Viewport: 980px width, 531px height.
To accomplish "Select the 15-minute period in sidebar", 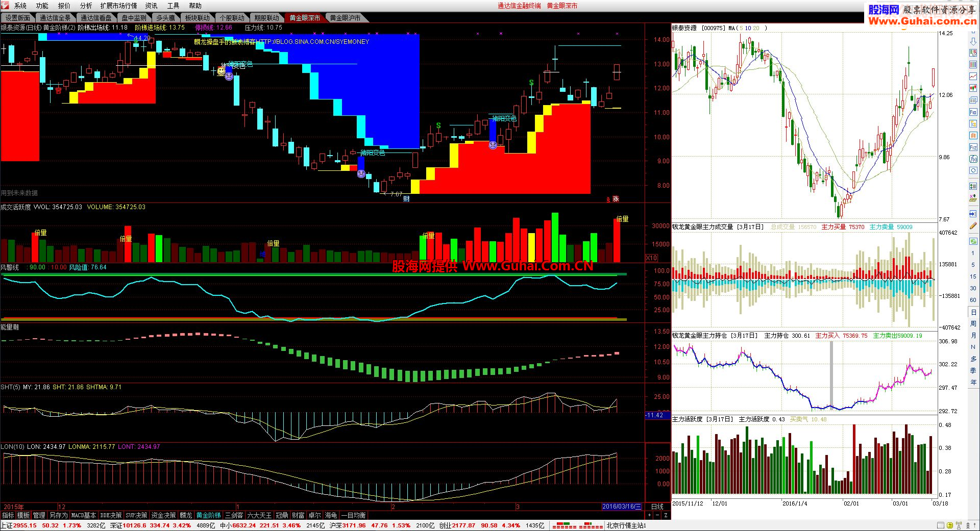I will (x=973, y=276).
